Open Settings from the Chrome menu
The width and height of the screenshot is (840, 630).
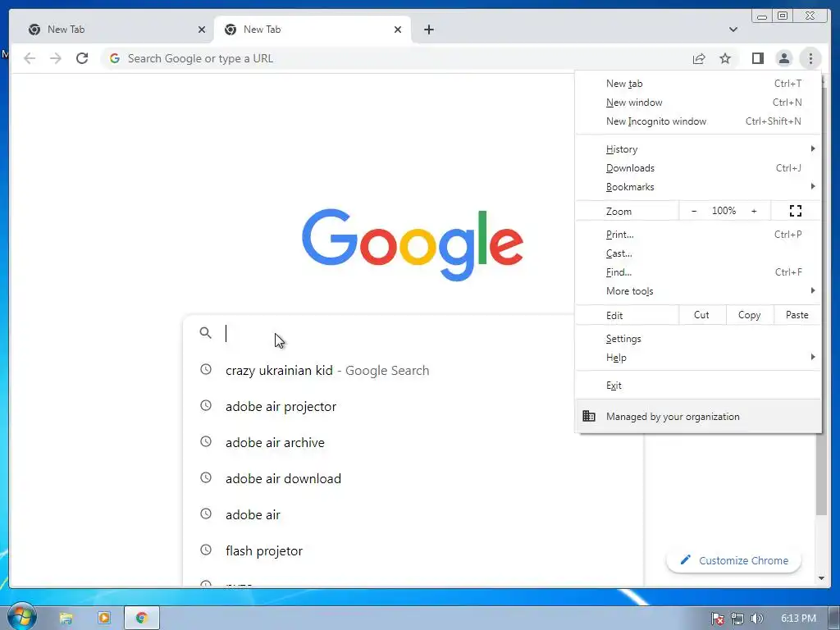pos(698,339)
